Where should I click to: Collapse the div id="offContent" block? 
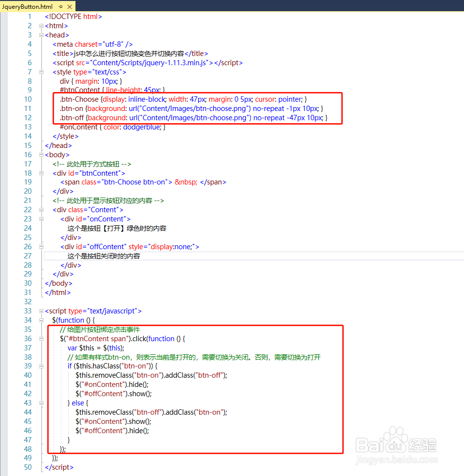[41, 247]
